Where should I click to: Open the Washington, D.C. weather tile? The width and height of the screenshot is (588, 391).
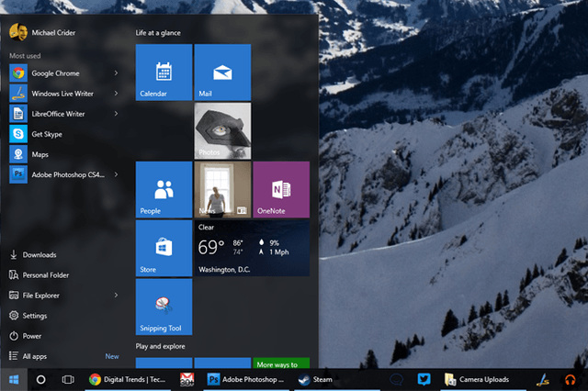(252, 249)
